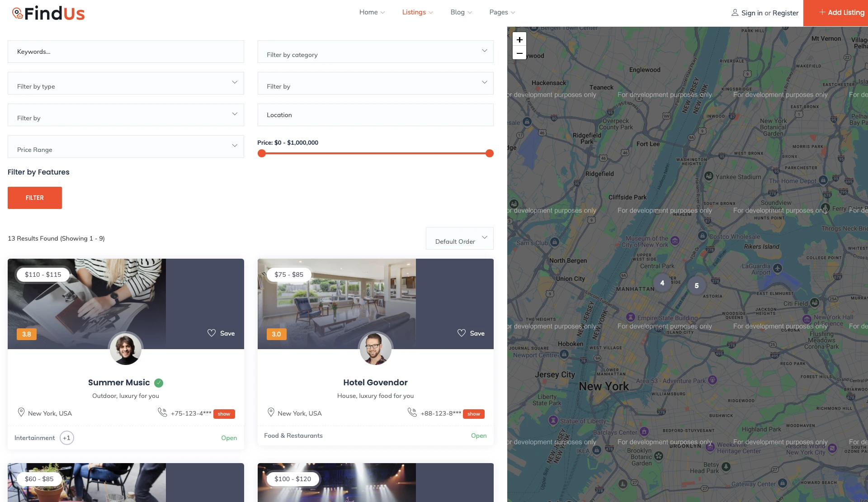Click the right price slider handle
868x502 pixels.
[x=489, y=153]
